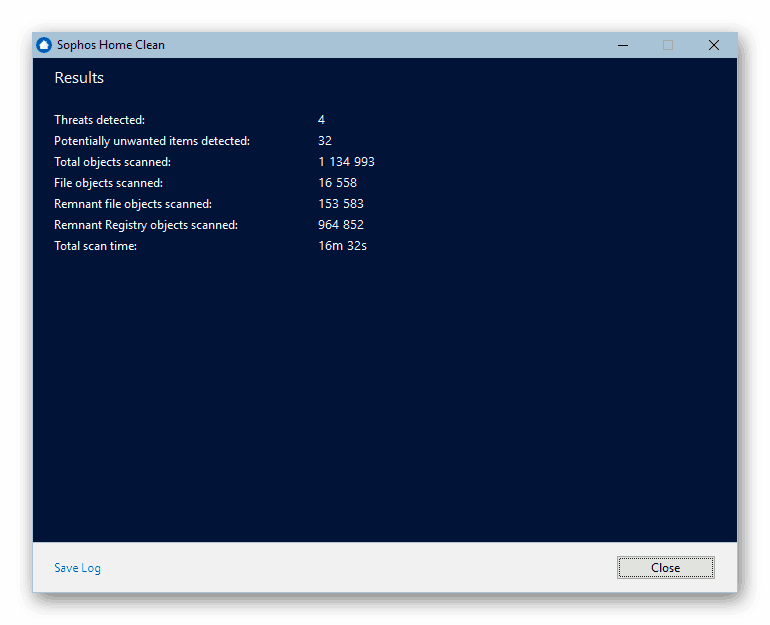Viewport: 770px width, 625px height.
Task: Close the results with the Close button
Action: 665,568
